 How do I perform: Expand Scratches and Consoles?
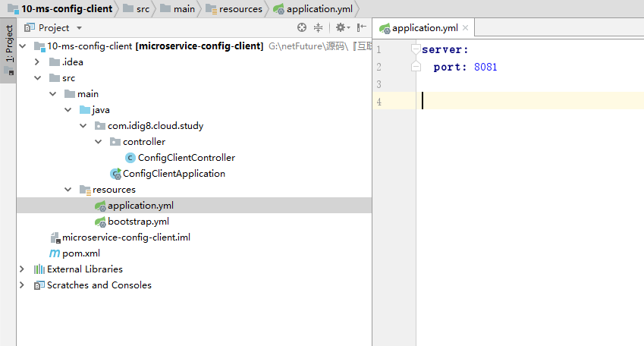22,285
